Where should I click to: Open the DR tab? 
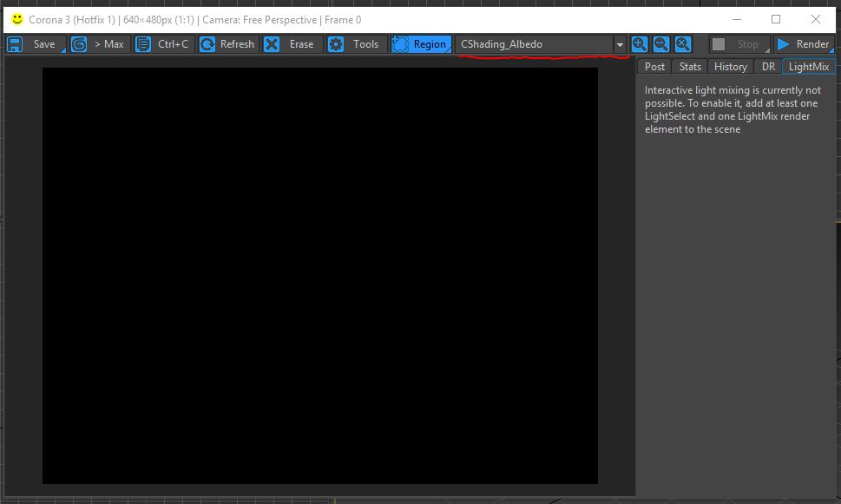[x=768, y=67]
